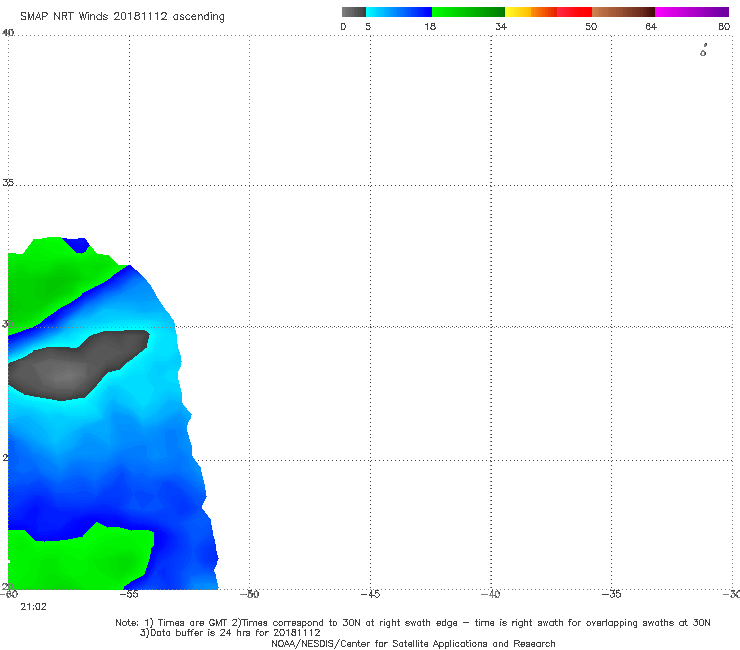
Task: Click the blue segment of the wind color bar
Action: [399, 12]
